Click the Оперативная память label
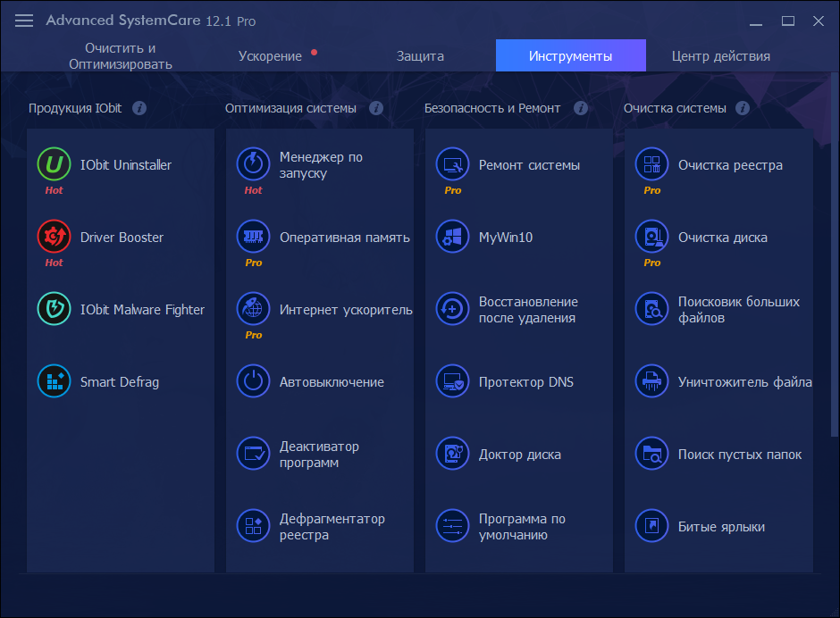840x618 pixels. 344,238
